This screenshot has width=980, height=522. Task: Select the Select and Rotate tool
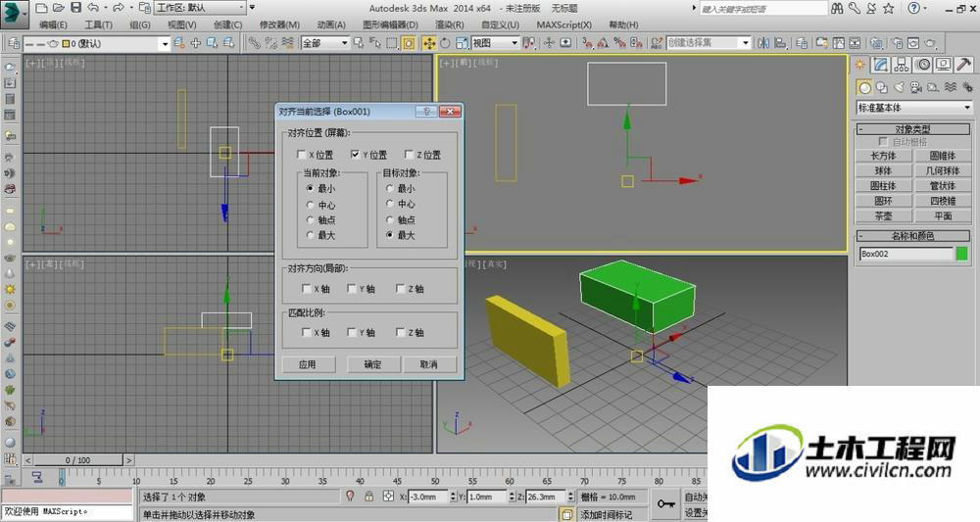pos(446,43)
